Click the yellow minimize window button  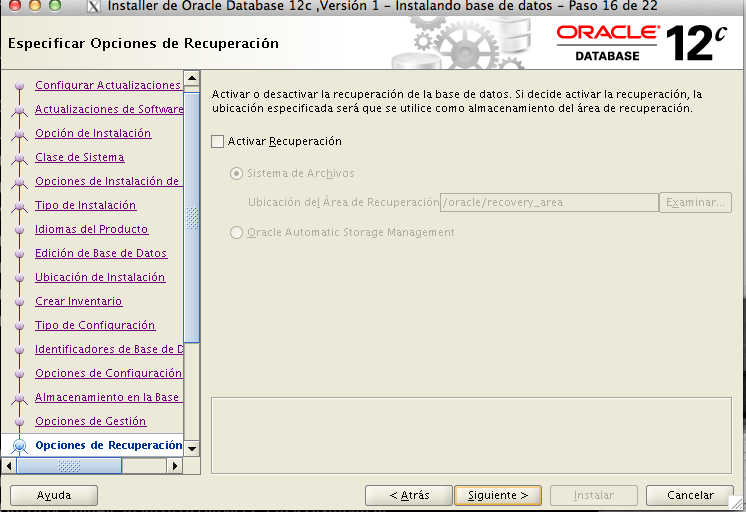coord(35,5)
